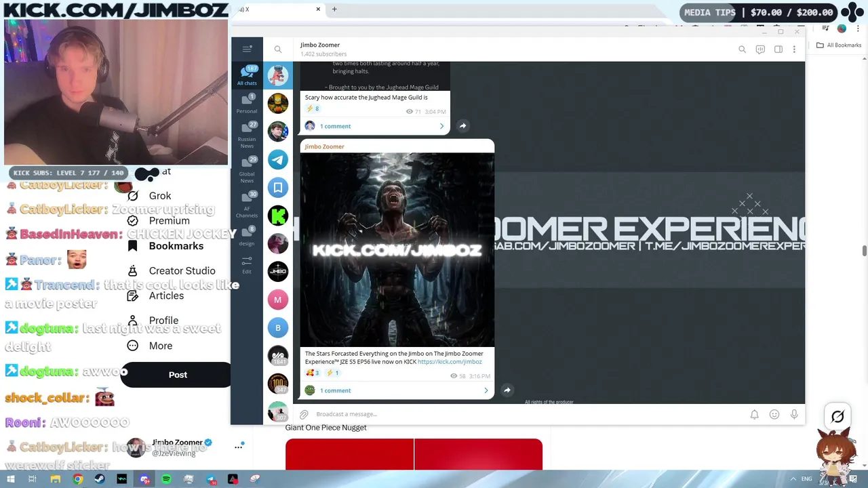Close the X browser tab
Screen dimensions: 868x488
point(318,9)
